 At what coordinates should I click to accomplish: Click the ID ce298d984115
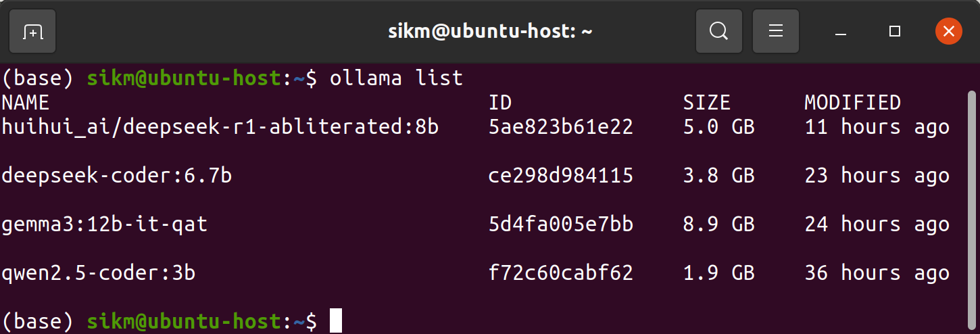[x=560, y=175]
